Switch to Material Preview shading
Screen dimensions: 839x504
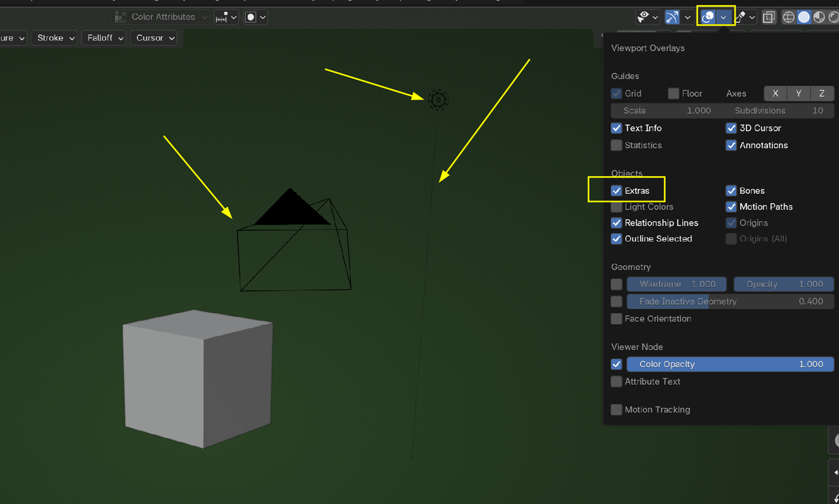819,17
